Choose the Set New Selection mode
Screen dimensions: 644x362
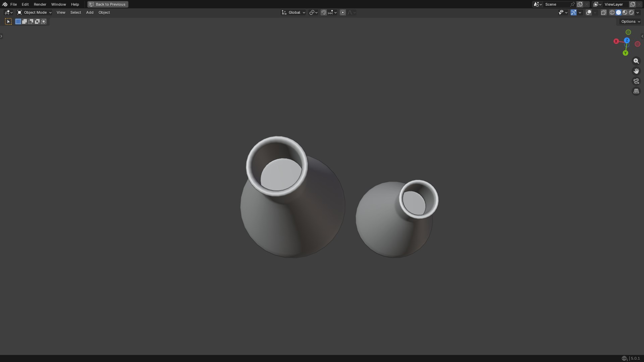pyautogui.click(x=18, y=21)
